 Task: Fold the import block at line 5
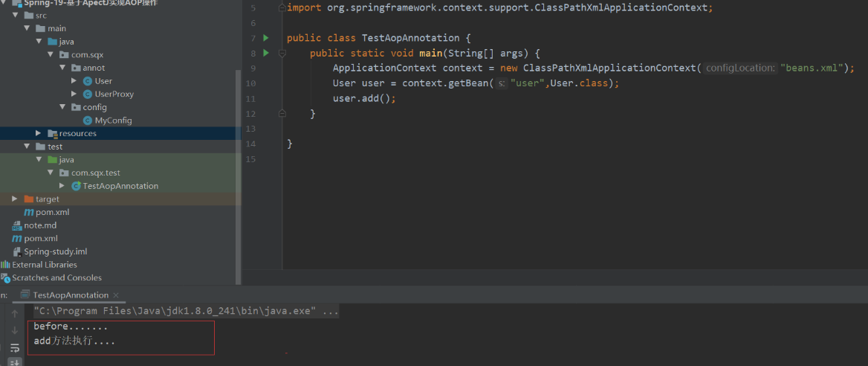(282, 7)
